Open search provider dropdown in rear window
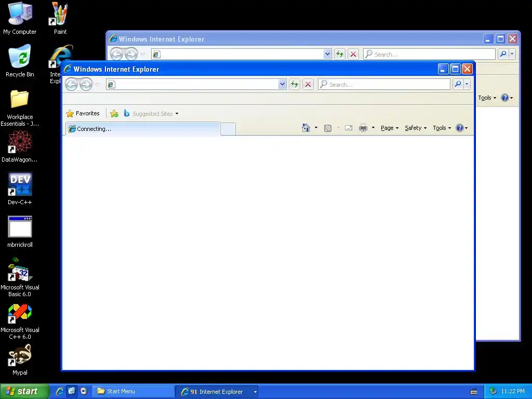 coord(512,54)
